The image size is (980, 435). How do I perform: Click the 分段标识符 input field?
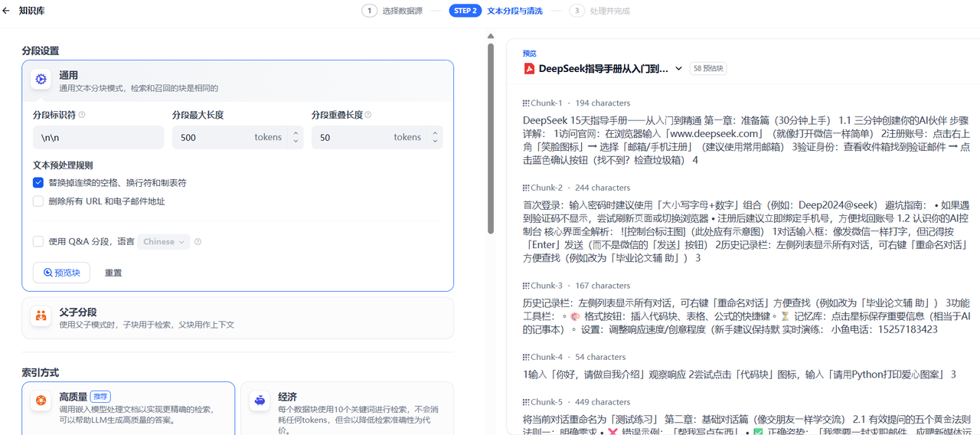pyautogui.click(x=98, y=138)
